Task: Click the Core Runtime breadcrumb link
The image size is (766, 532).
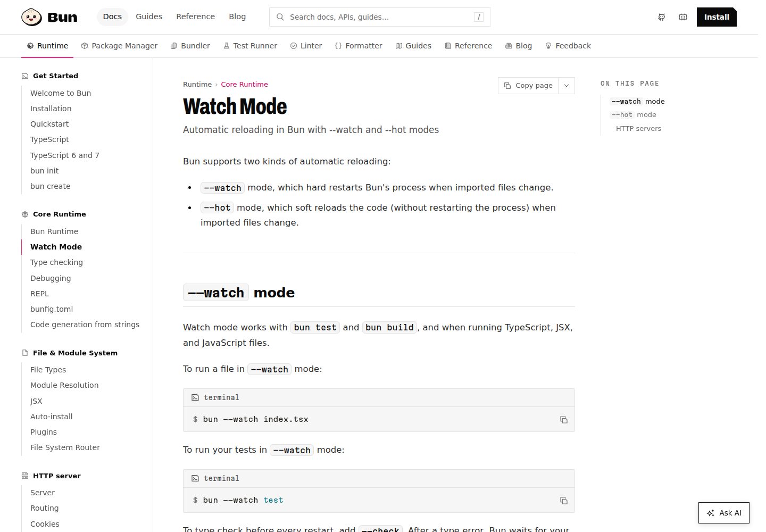Action: (245, 85)
